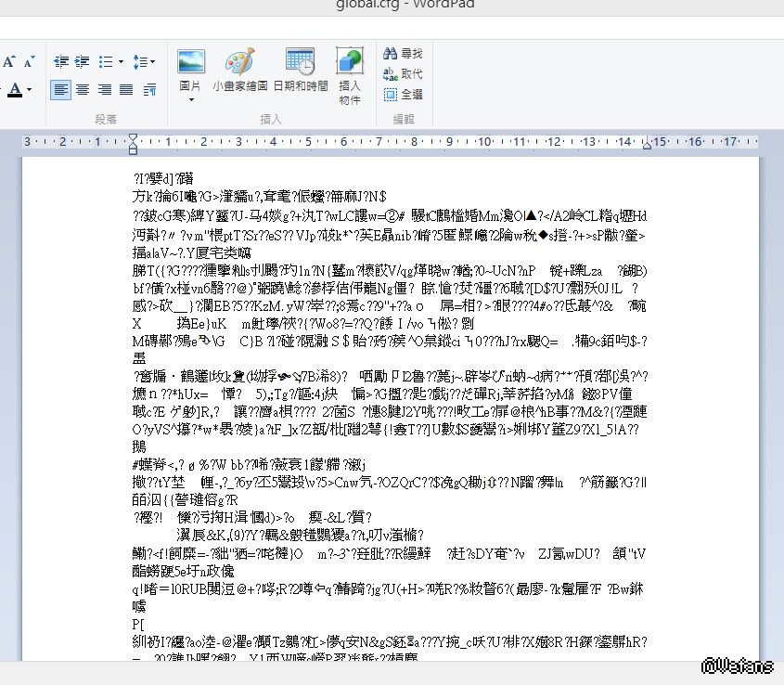Open the font color dropdown arrow
Viewport: 784px width, 685px height.
[x=30, y=89]
